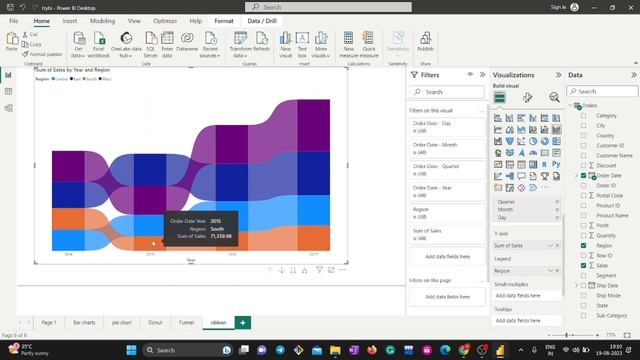The height and width of the screenshot is (360, 640).
Task: Remove Sum of Sales from Y-axis
Action: 557,245
